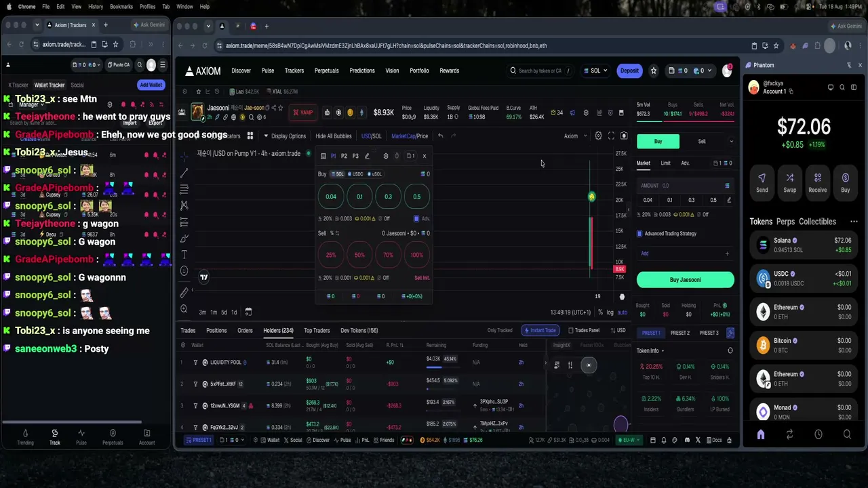Open the emoji sticker tool on the chart

tap(184, 271)
